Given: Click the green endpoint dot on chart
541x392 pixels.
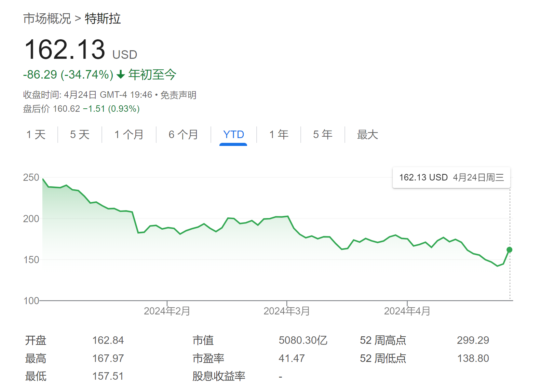Looking at the screenshot, I should [x=509, y=250].
